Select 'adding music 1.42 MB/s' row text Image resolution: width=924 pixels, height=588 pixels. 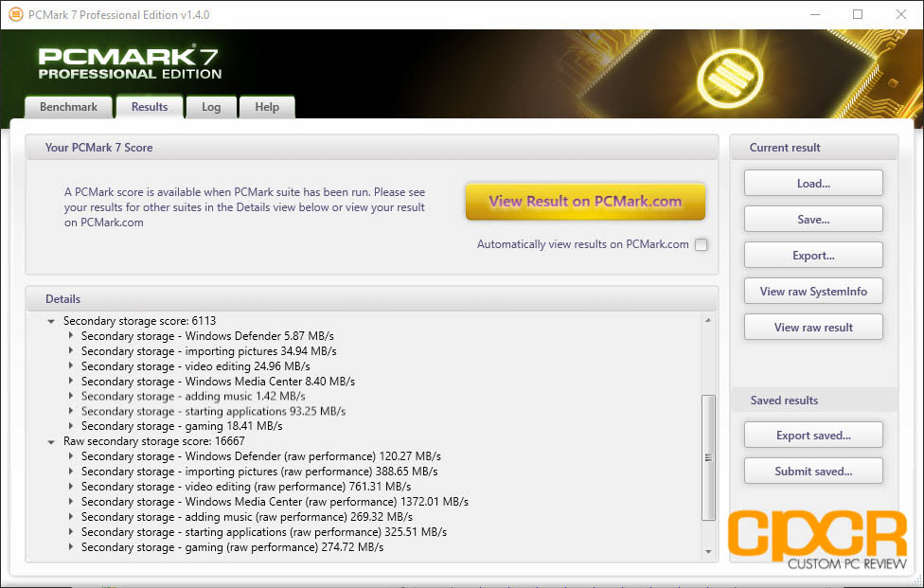pos(193,397)
